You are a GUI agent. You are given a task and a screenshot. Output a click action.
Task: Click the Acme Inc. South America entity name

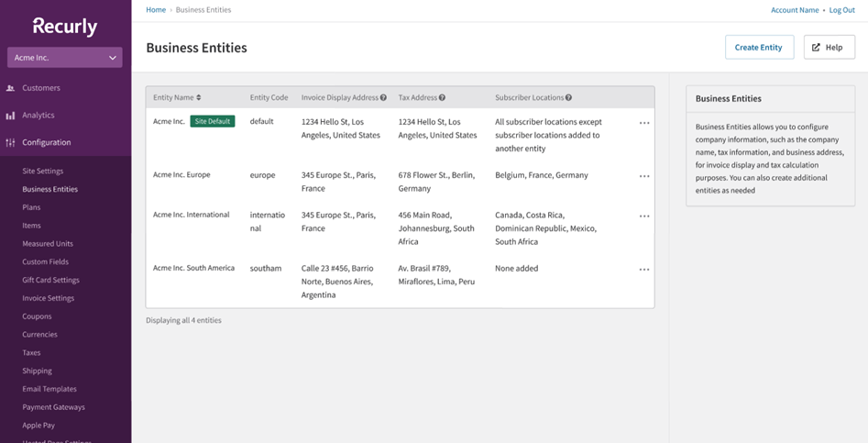tap(193, 268)
